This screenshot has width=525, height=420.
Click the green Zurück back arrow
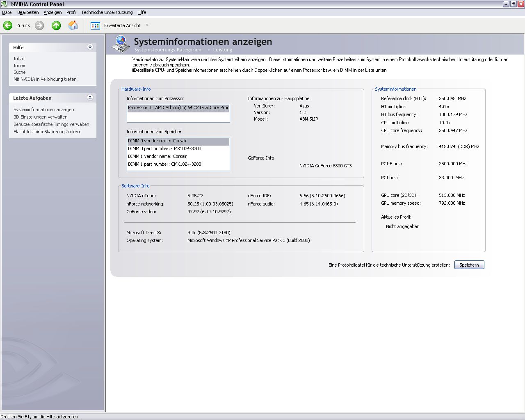(x=8, y=25)
